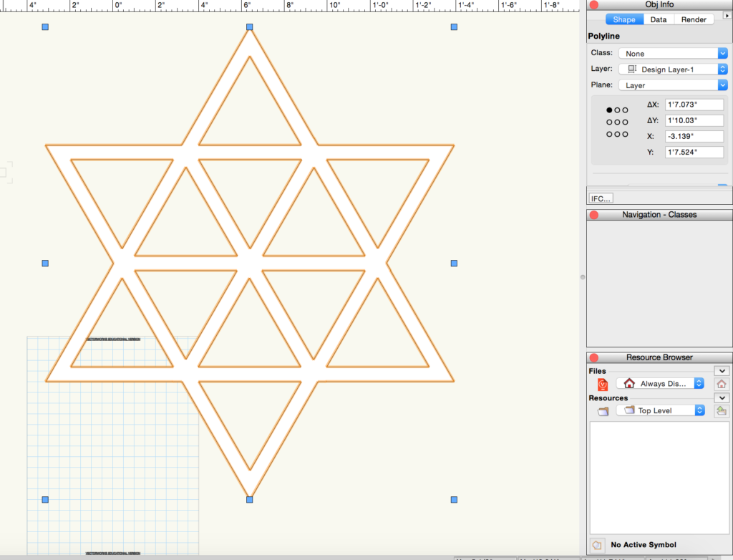The width and height of the screenshot is (733, 560).
Task: Select the top-left position radio button
Action: tap(609, 110)
